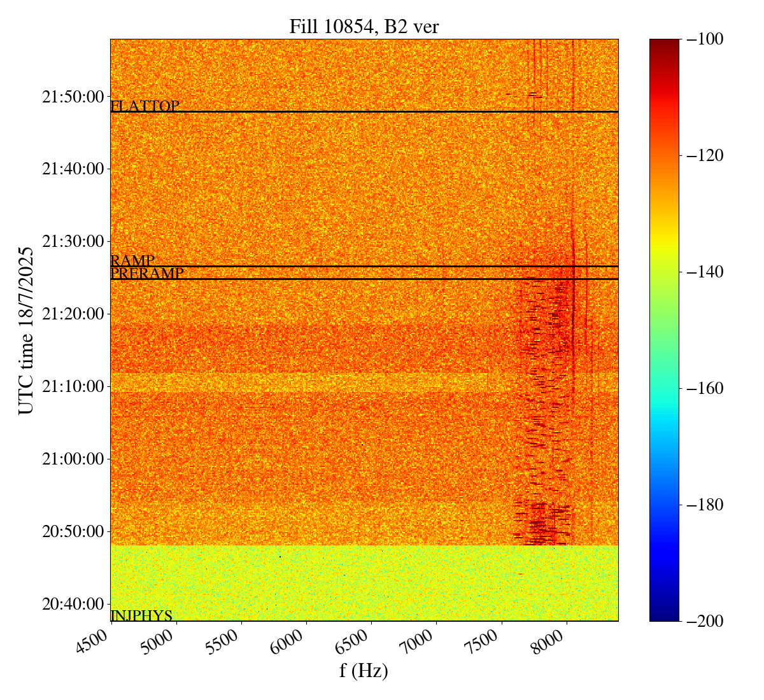Click the "f (Hz)" x-axis label
Image resolution: width=764 pixels, height=700 pixels.
click(364, 671)
